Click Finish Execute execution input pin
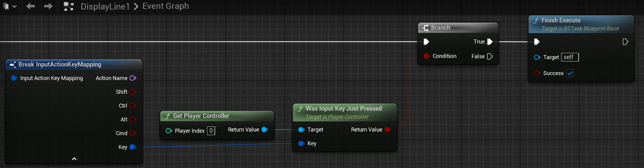Viewport: 644px width, 168px height. 537,41
